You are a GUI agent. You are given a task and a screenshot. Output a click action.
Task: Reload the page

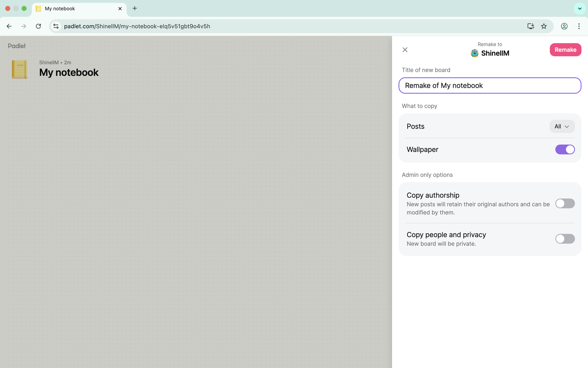pyautogui.click(x=38, y=26)
